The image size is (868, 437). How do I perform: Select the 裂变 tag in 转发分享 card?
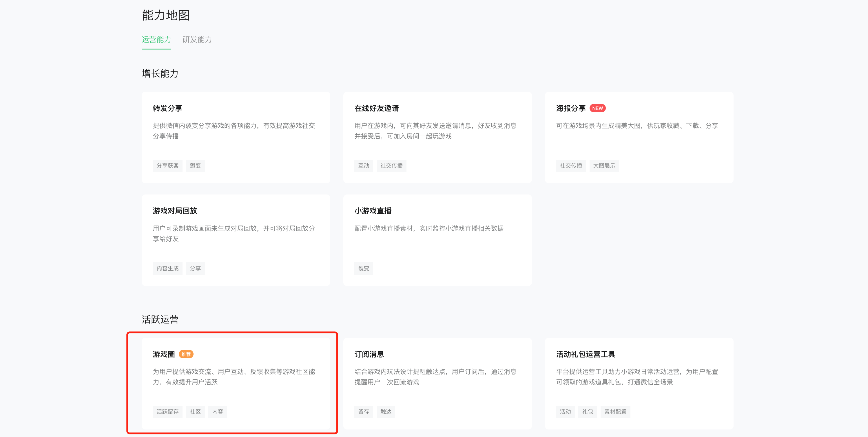[x=196, y=166]
